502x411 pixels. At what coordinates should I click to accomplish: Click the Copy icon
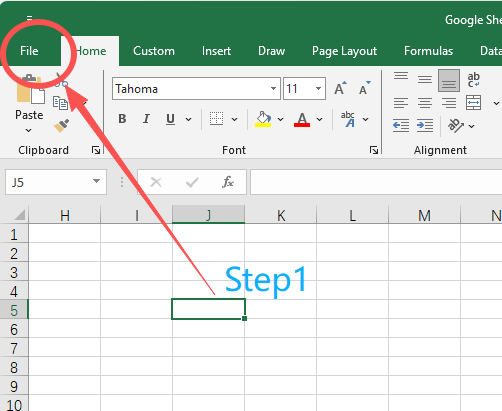[x=60, y=103]
